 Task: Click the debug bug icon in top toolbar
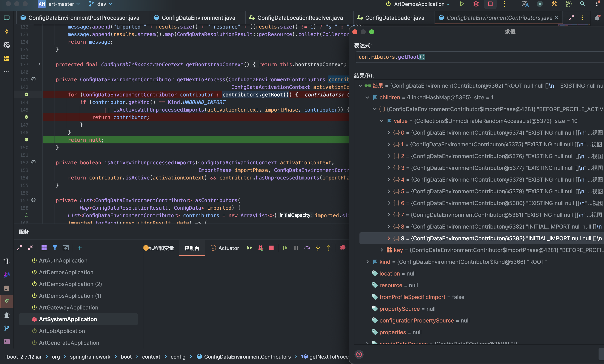(476, 4)
